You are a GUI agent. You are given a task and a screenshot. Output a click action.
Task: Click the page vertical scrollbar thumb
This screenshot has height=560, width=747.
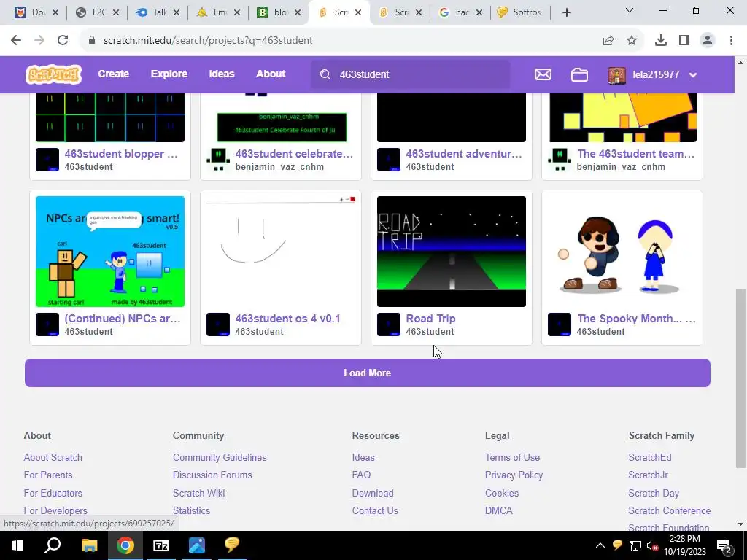pos(740,378)
